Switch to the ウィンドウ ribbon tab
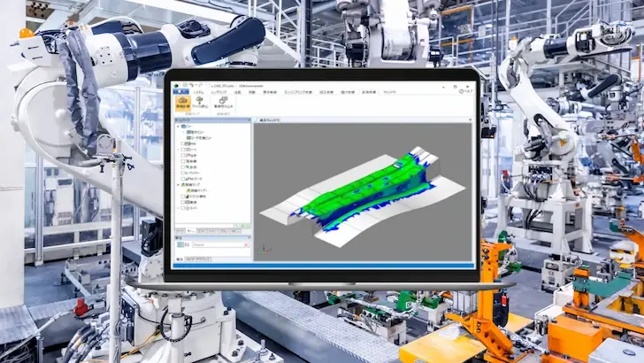 [x=389, y=92]
